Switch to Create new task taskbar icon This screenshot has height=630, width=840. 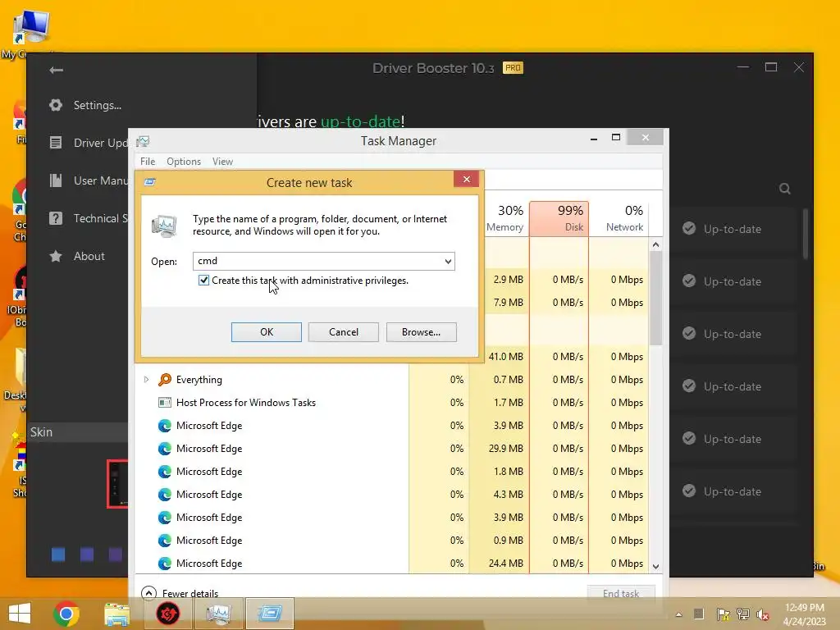coord(269,614)
